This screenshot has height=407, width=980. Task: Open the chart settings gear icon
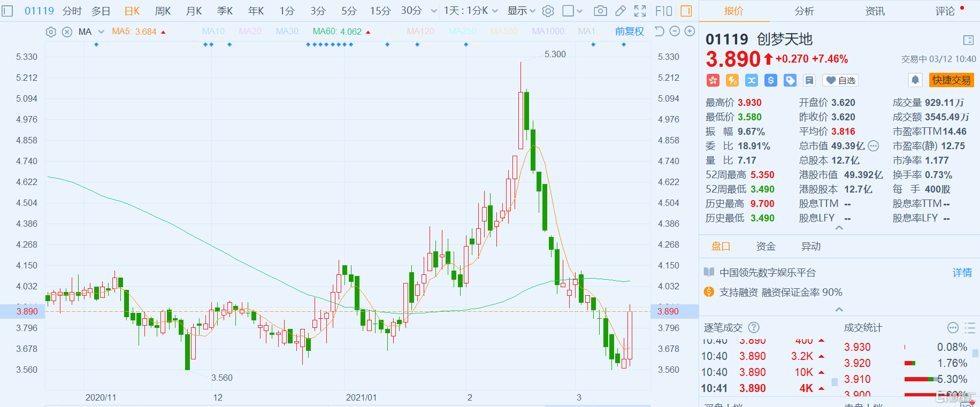548,11
